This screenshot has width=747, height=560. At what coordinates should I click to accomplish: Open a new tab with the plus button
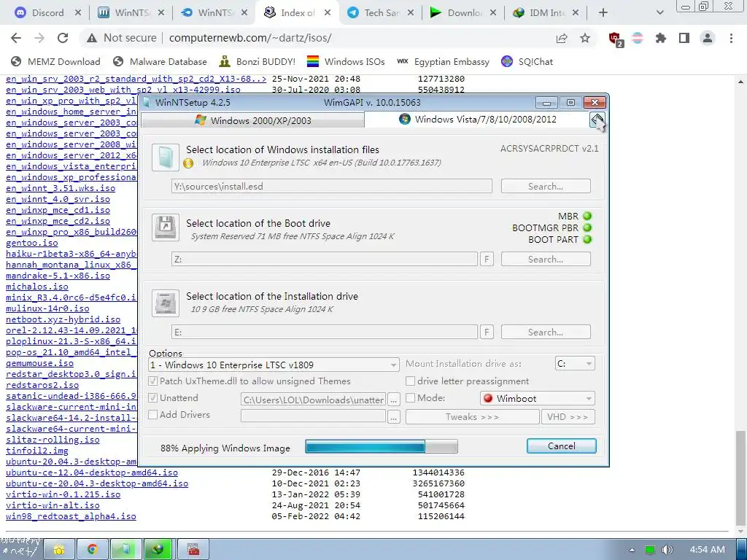coord(603,13)
